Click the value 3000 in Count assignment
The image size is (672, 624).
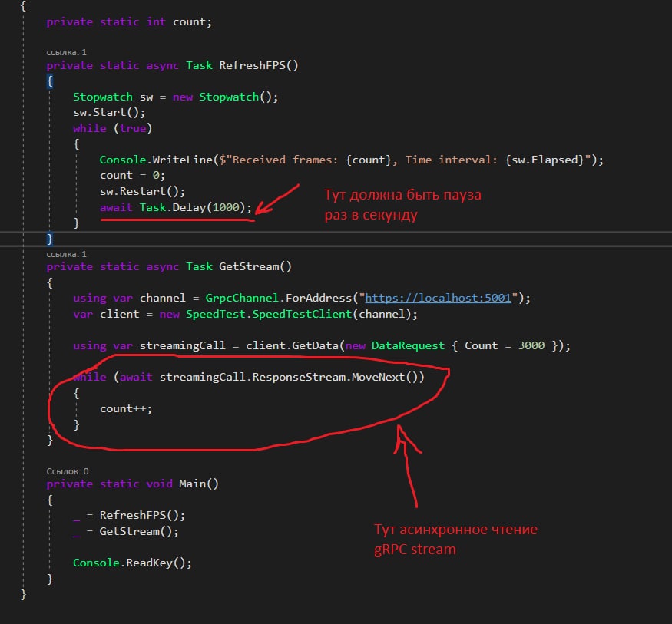pyautogui.click(x=531, y=345)
